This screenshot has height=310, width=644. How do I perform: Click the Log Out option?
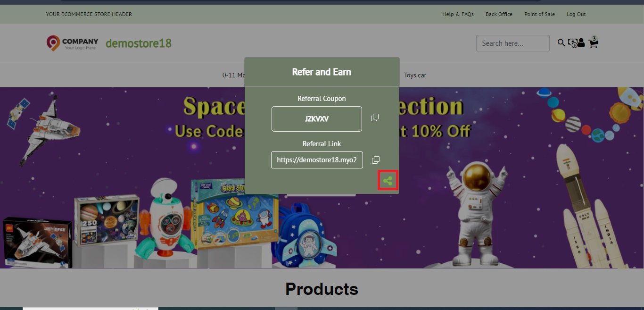[x=576, y=14]
